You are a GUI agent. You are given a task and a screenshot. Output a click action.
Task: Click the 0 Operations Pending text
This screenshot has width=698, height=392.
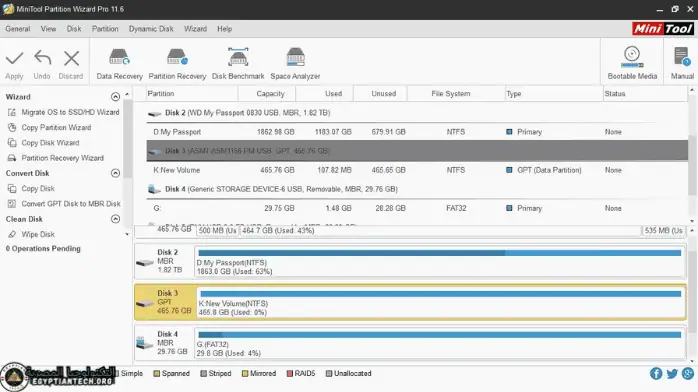[x=43, y=249]
